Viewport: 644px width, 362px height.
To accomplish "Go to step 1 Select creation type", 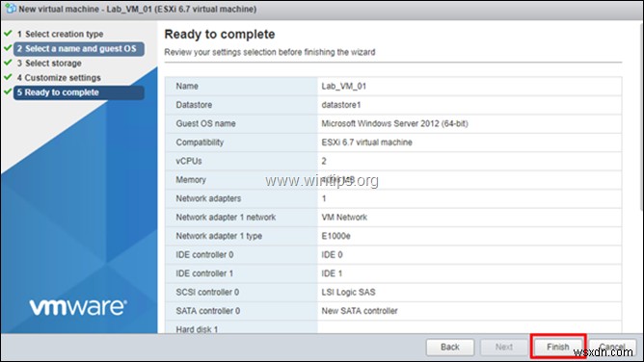I will pos(60,34).
